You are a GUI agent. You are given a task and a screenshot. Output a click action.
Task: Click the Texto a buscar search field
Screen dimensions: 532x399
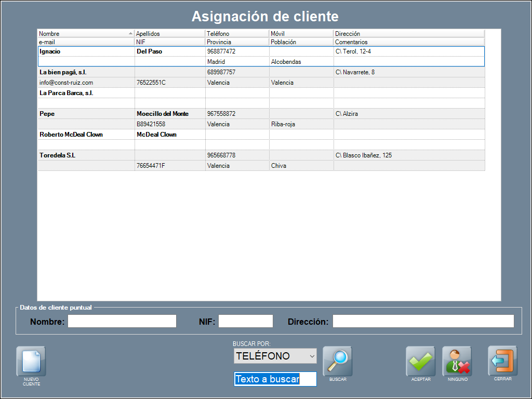tap(275, 379)
